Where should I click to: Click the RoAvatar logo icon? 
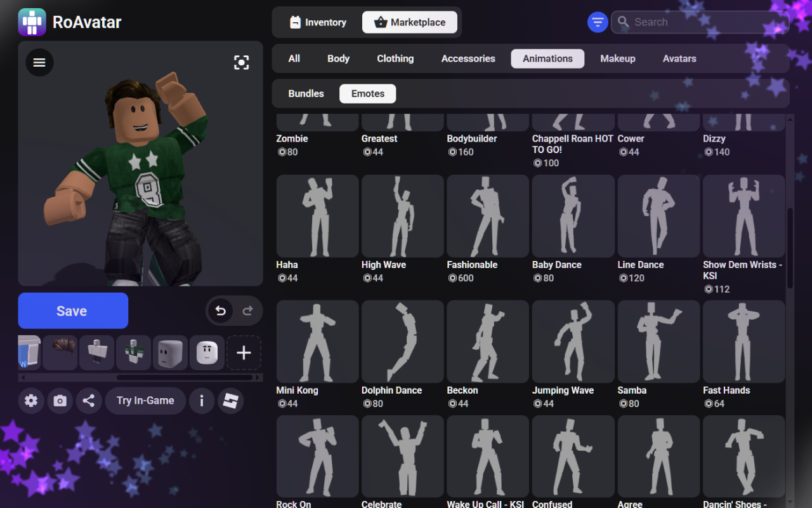[32, 22]
